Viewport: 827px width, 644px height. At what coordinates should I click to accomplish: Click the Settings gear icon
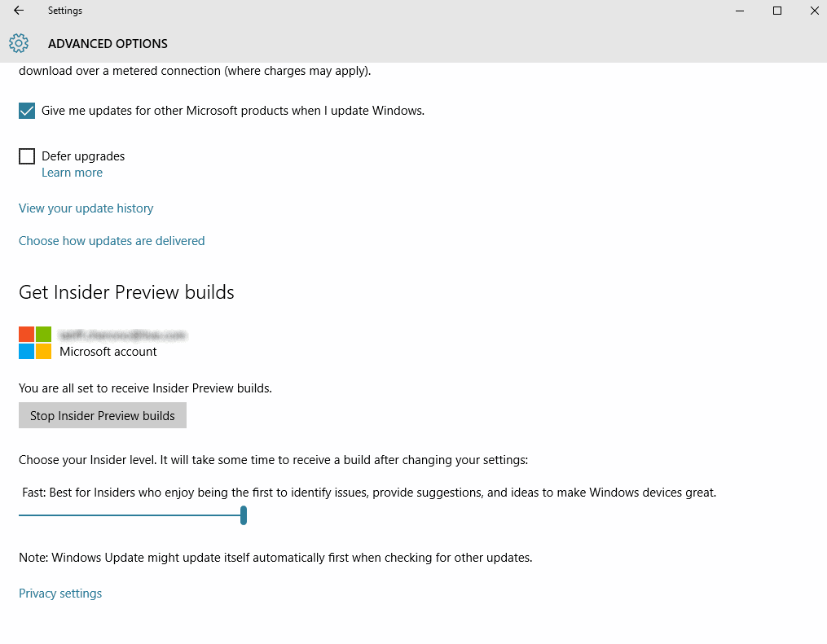[x=19, y=43]
